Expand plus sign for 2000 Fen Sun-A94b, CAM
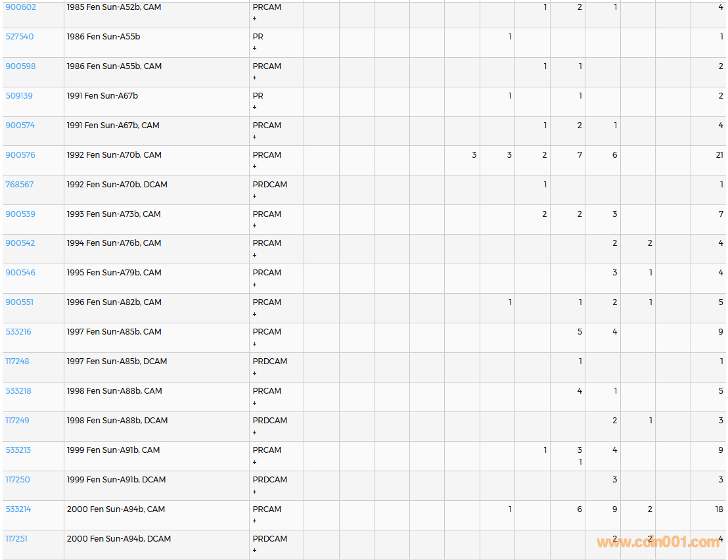This screenshot has width=728, height=560. coord(255,521)
